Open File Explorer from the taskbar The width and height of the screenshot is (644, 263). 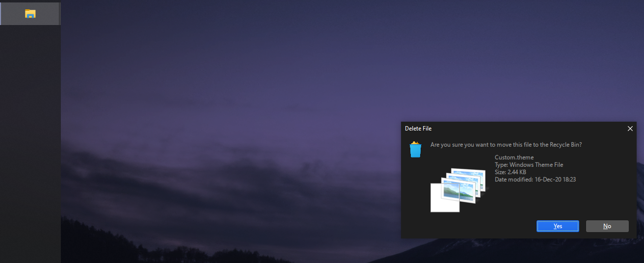30,14
